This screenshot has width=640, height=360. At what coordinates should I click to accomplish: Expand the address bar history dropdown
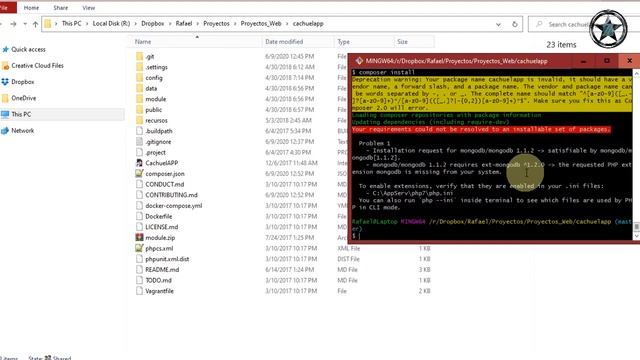click(498, 24)
